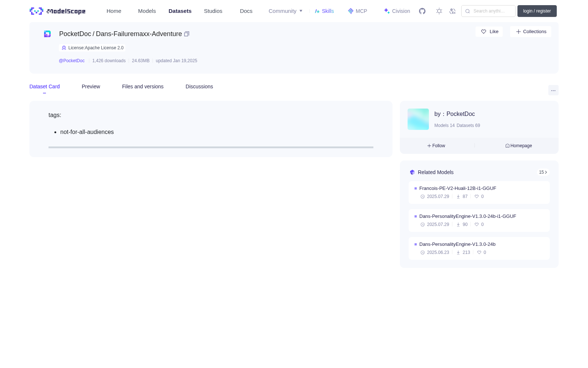Open the three-dot more options menu

pos(553,91)
